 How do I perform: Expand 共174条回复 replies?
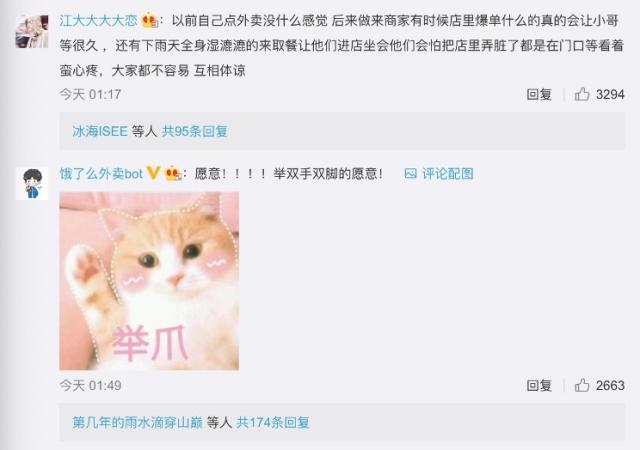(273, 422)
